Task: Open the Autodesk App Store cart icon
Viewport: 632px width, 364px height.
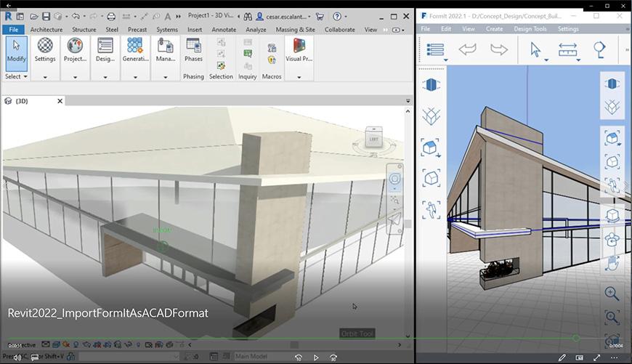Action: click(320, 17)
